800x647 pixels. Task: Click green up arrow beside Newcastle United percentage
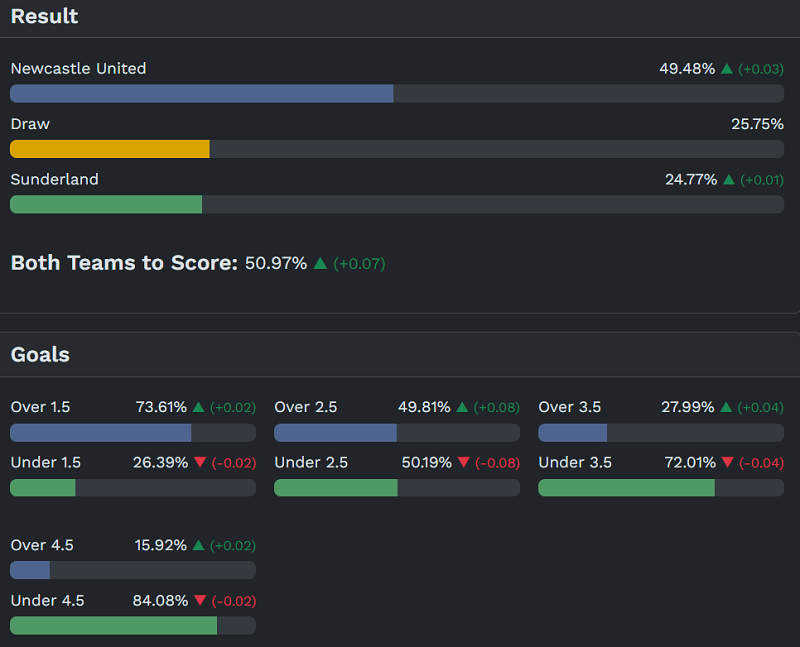(727, 69)
